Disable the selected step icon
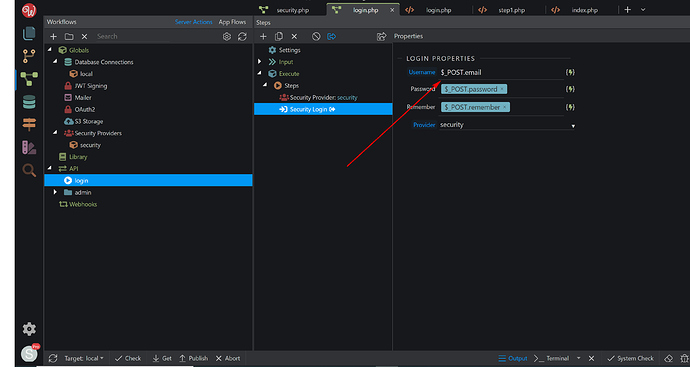This screenshot has height=367, width=690. [316, 37]
